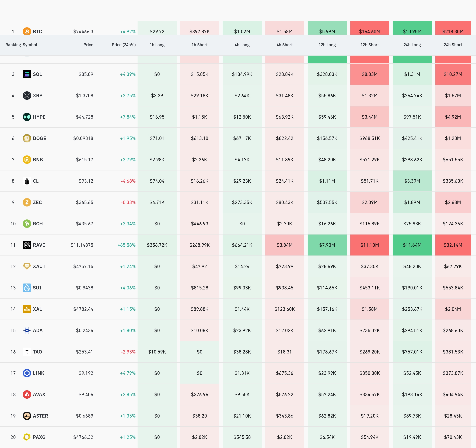Sort by the 1h Long column header
476x448 pixels.
click(157, 45)
